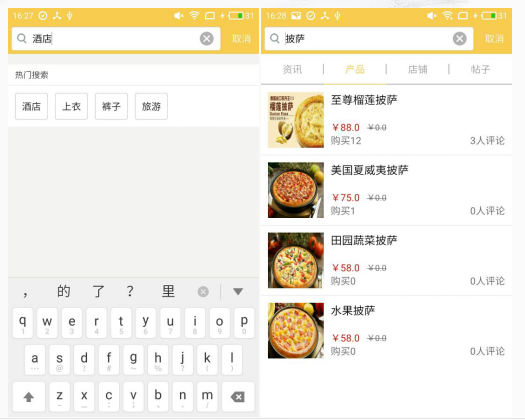525x420 pixels.
Task: Tap the magnifier icon beside 酒店
Action: point(22,39)
